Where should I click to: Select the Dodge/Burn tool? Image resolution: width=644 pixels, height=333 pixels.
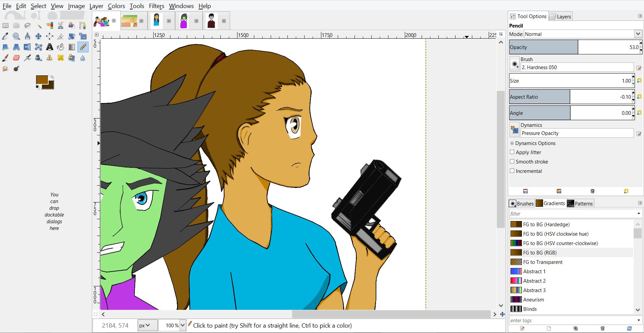[16, 68]
